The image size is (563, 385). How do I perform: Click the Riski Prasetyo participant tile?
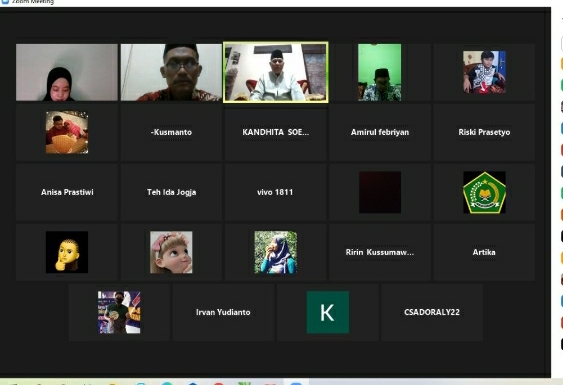click(484, 132)
